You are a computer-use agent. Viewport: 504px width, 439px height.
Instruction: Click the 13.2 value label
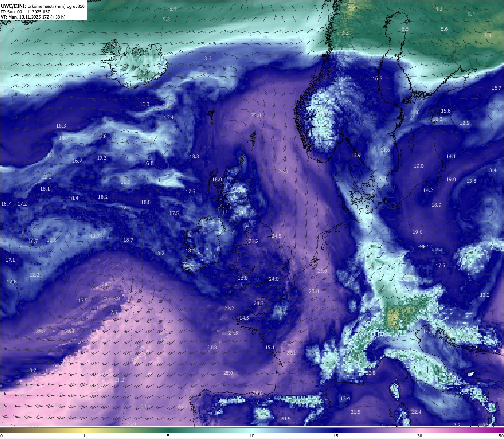coord(159,253)
